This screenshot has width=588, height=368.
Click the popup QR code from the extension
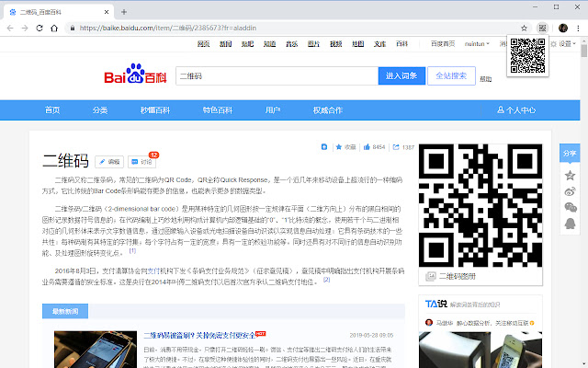[x=527, y=55]
